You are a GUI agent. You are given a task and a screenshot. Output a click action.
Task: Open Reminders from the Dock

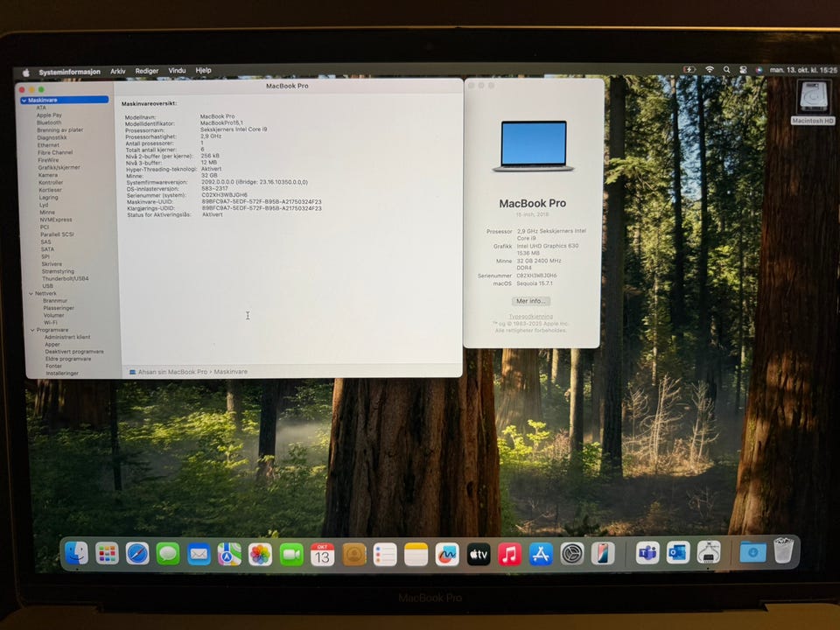pyautogui.click(x=385, y=555)
